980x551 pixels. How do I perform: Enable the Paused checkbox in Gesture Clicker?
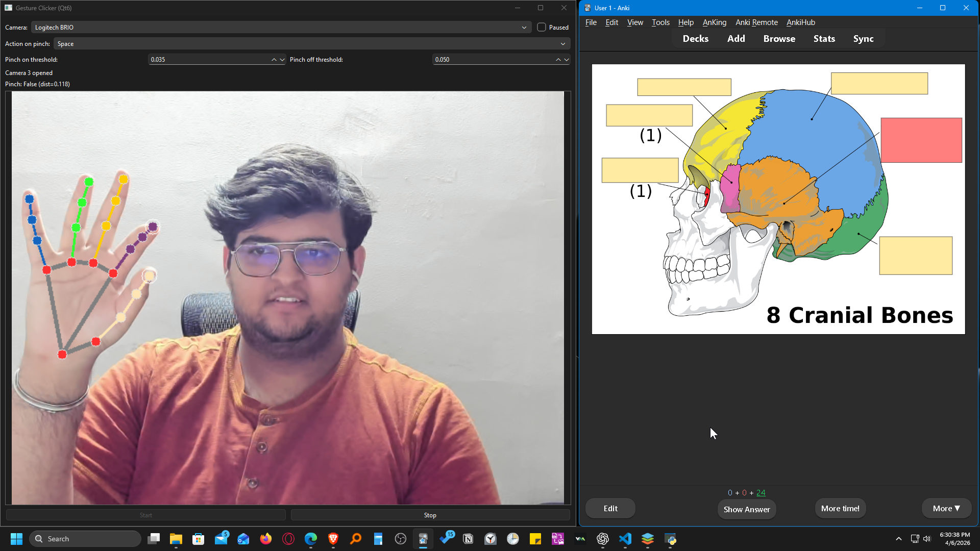click(x=541, y=27)
